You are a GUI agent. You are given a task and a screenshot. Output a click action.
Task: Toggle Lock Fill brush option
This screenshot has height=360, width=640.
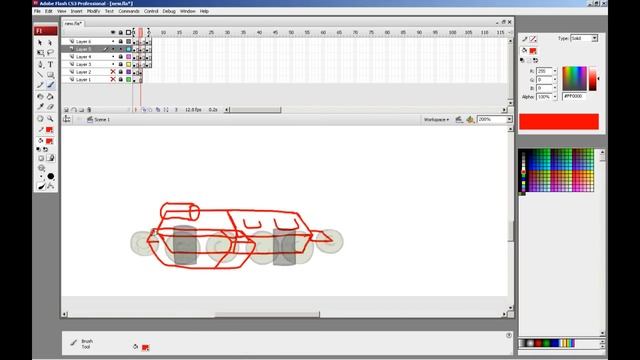(x=51, y=158)
